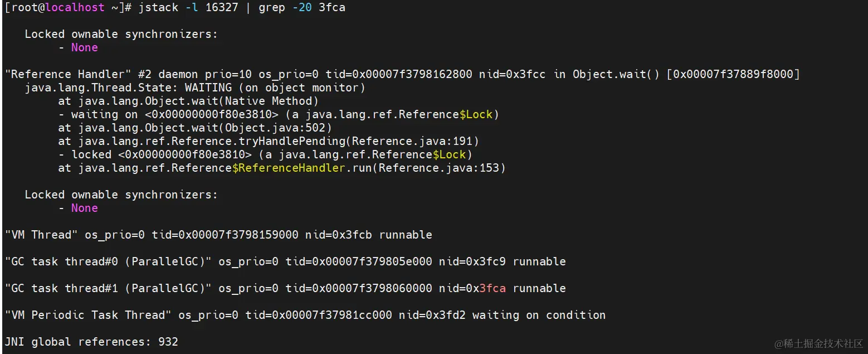Click the second magenta None text
This screenshot has height=354, width=868.
click(x=85, y=208)
